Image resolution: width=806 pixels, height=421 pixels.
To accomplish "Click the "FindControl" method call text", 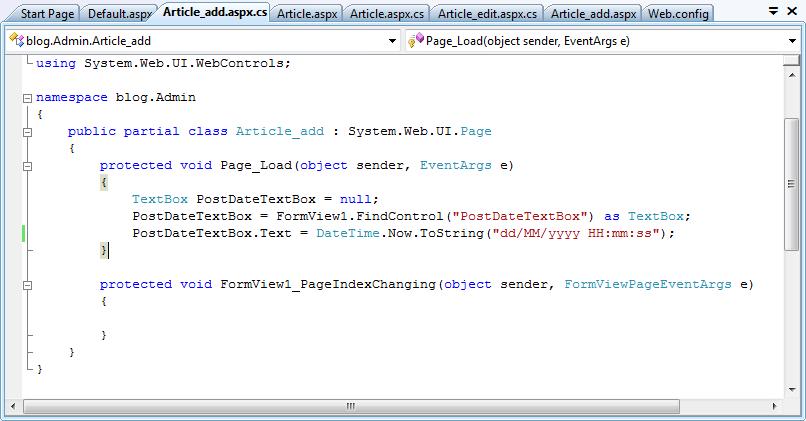I will pyautogui.click(x=399, y=216).
